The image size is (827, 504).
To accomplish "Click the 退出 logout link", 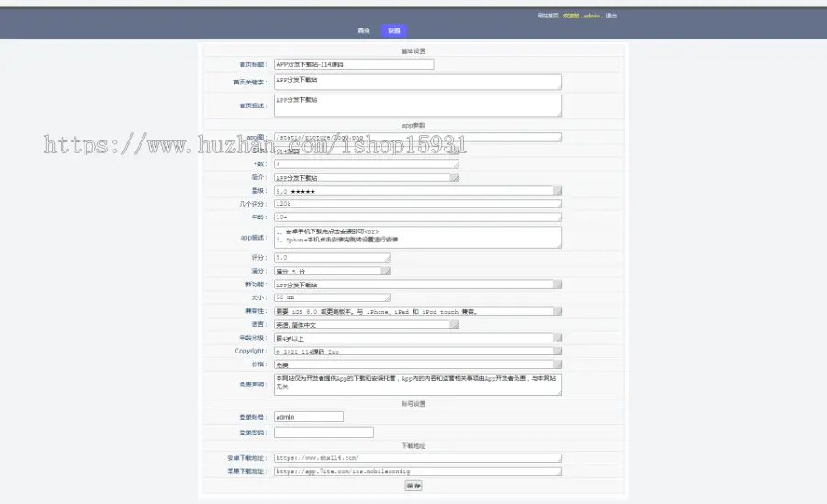I will pyautogui.click(x=611, y=16).
